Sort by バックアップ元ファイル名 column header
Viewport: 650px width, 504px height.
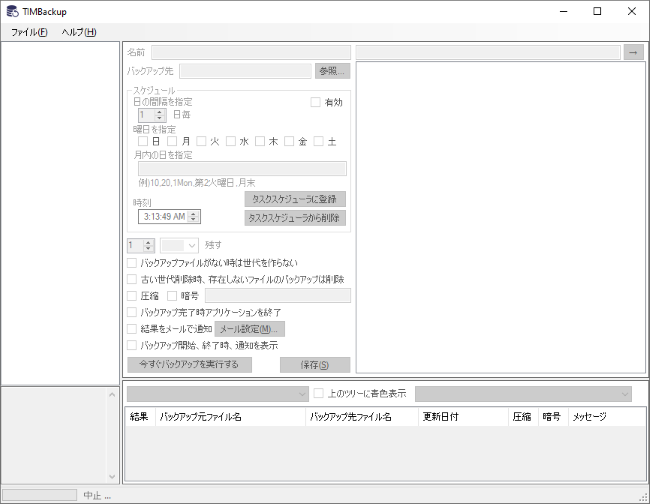coord(230,417)
